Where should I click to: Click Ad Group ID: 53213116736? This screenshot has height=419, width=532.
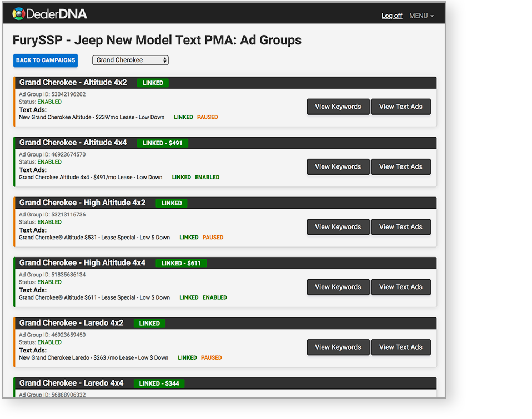click(52, 215)
